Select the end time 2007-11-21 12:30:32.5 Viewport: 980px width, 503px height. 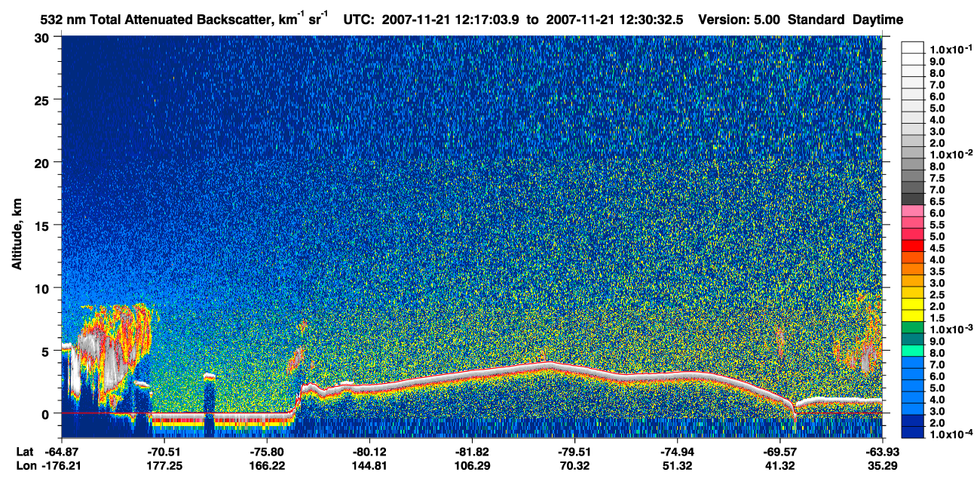[615, 19]
